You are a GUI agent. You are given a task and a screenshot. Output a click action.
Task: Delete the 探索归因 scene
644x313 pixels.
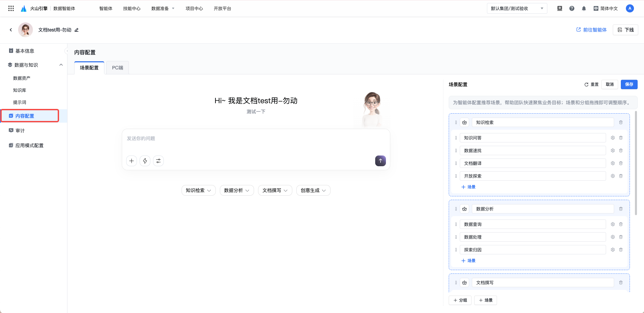click(x=621, y=250)
